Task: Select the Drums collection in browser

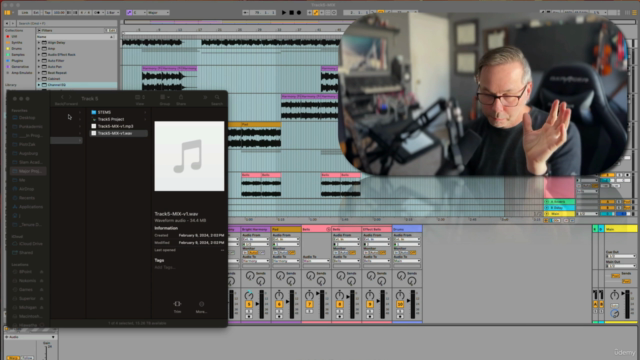Action: [x=16, y=49]
